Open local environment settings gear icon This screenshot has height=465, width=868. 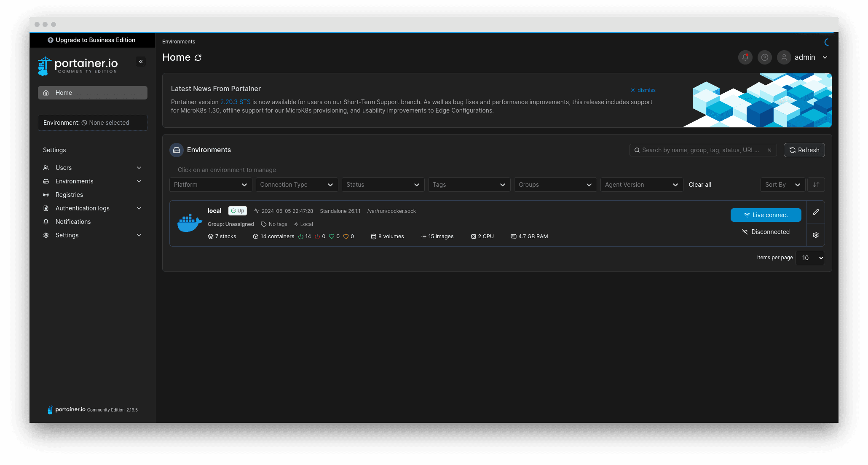tap(816, 235)
